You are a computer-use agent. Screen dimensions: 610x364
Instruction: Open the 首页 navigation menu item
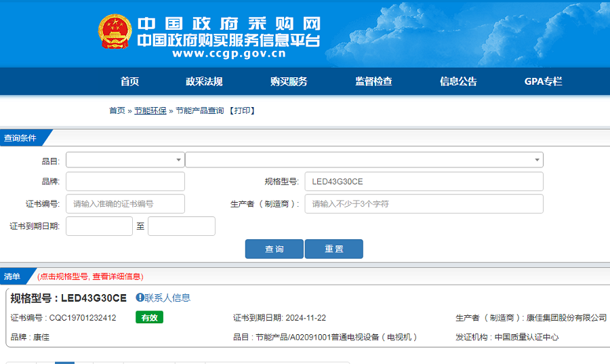coord(129,81)
